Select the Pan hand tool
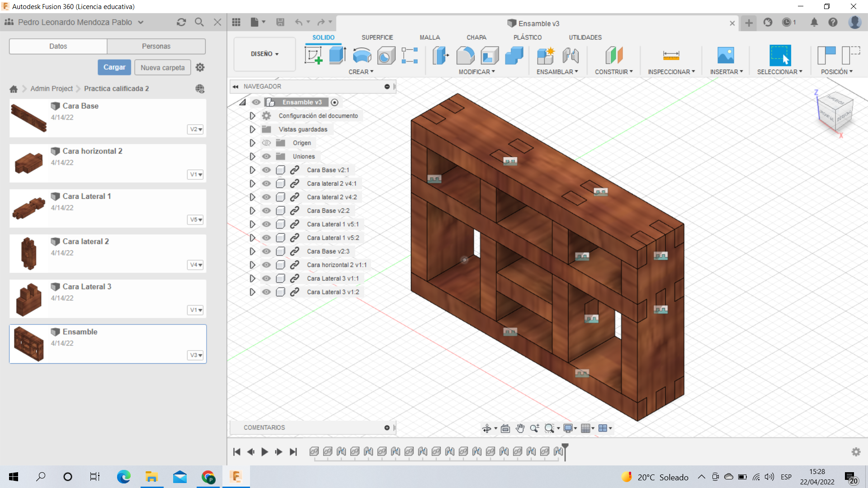The width and height of the screenshot is (868, 488). 520,428
